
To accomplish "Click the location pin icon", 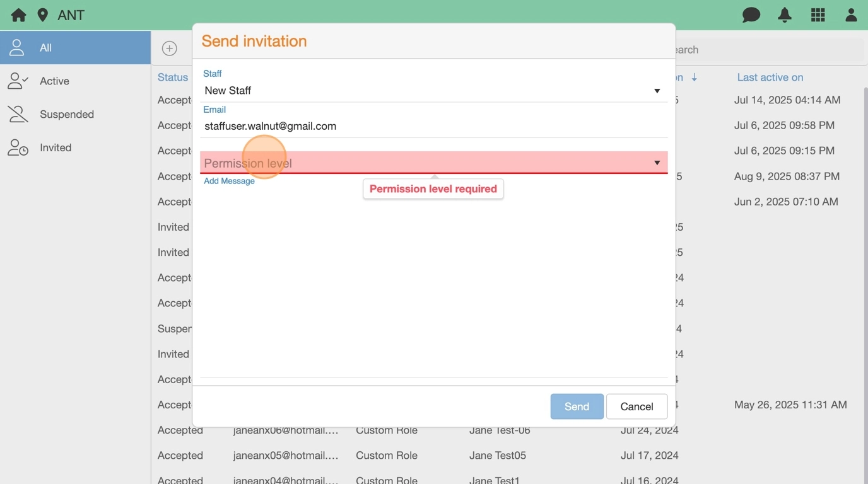I will click(43, 15).
